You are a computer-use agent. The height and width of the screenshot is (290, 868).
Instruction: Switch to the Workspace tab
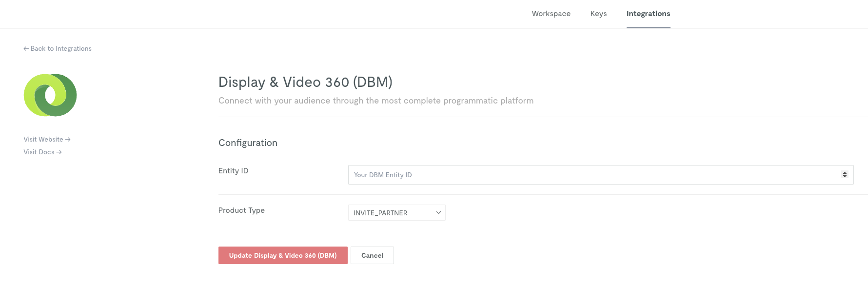551,14
